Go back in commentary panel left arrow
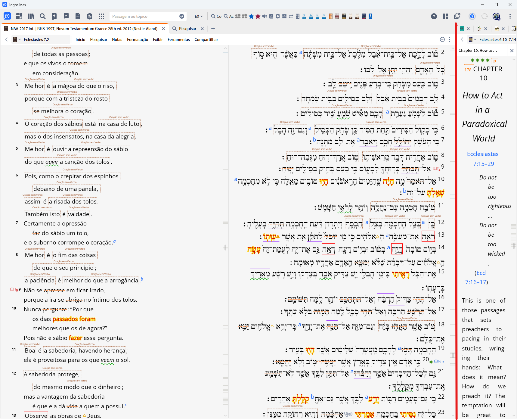Screen dimensions: 517x420 coord(462,39)
